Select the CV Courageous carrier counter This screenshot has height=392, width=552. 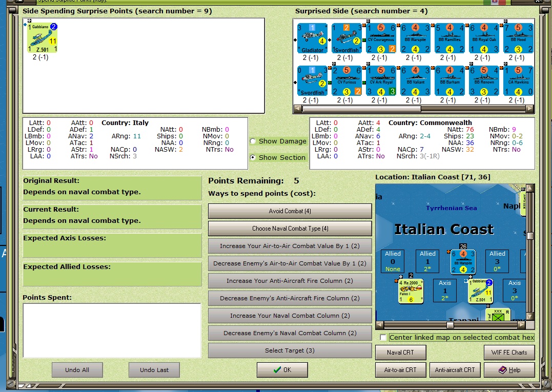click(x=381, y=38)
